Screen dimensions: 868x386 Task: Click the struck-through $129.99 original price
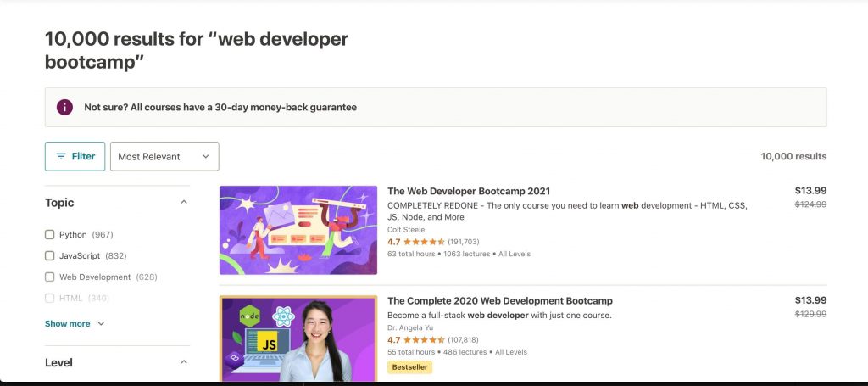[x=810, y=314]
